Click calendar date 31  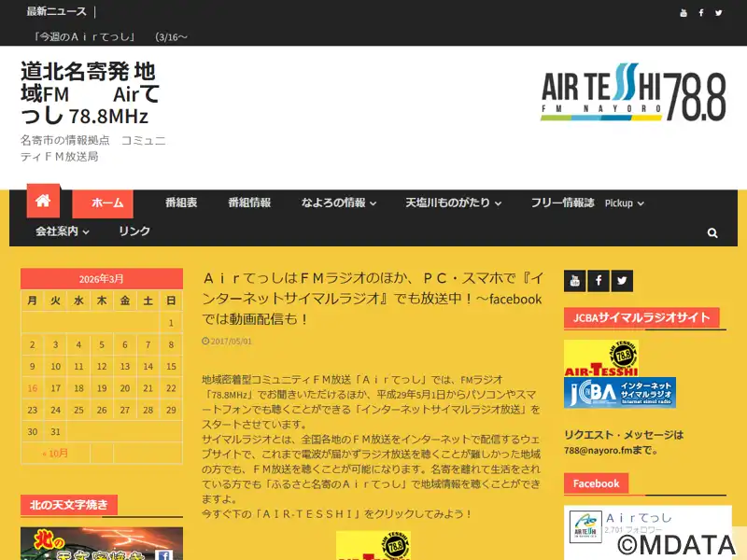tap(56, 432)
